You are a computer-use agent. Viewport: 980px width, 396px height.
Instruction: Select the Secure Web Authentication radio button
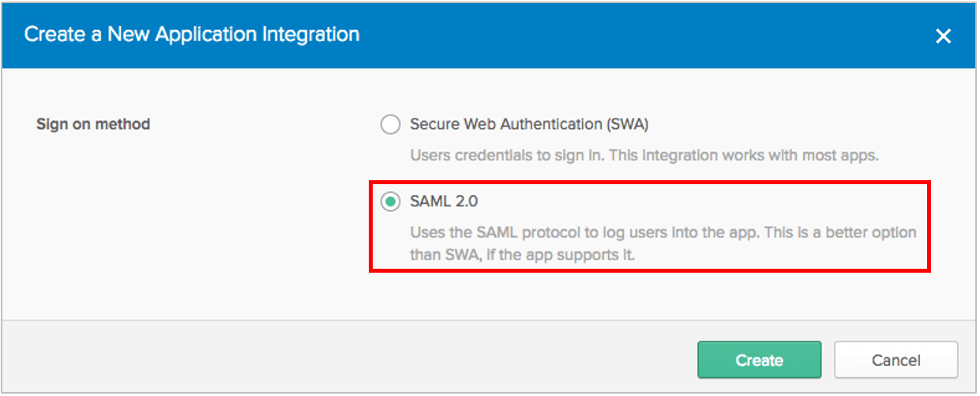[390, 124]
